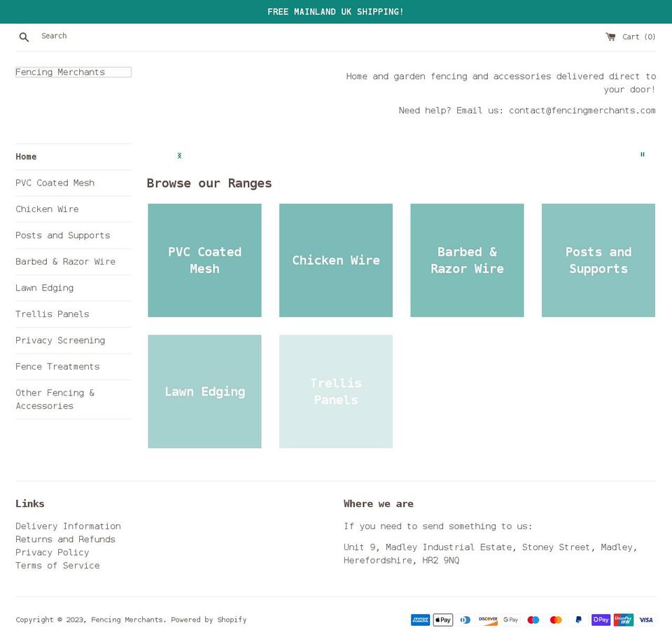
Task: Open the Fence Treatments menu entry
Action: pyautogui.click(x=57, y=366)
